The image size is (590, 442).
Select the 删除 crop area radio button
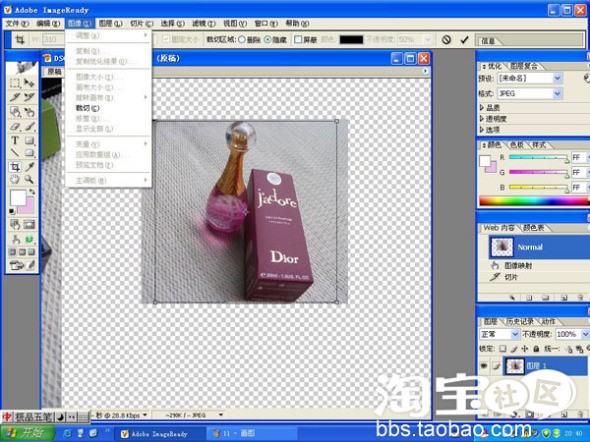click(242, 39)
